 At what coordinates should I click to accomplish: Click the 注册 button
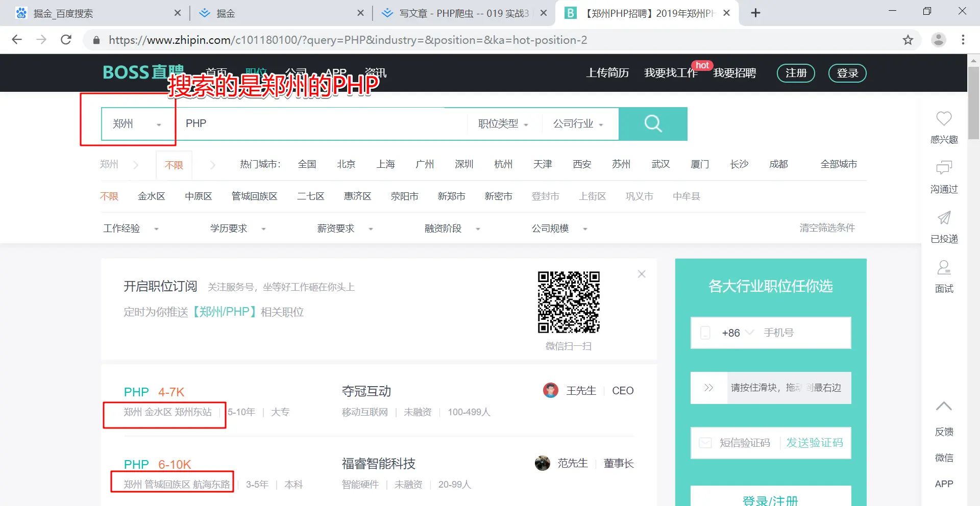[x=796, y=73]
